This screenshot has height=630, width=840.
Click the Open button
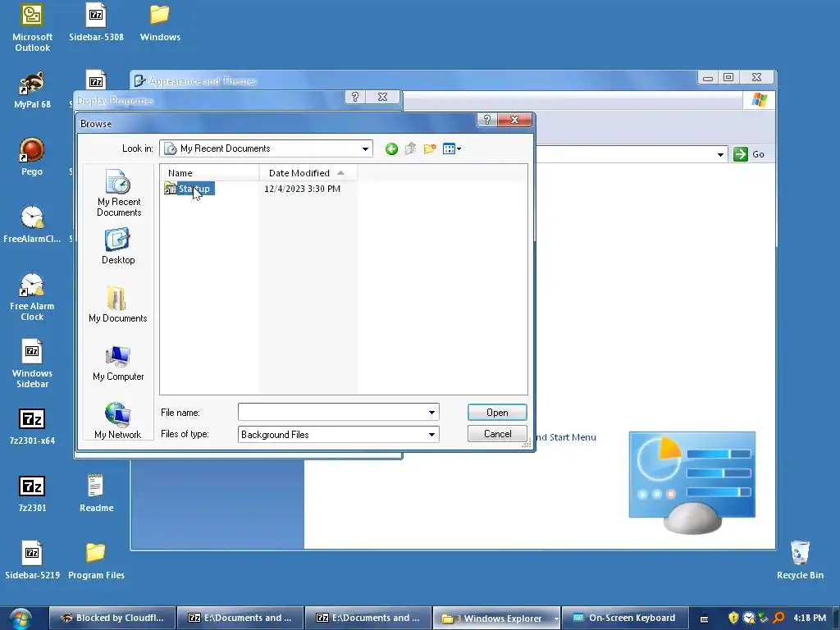[x=497, y=413]
